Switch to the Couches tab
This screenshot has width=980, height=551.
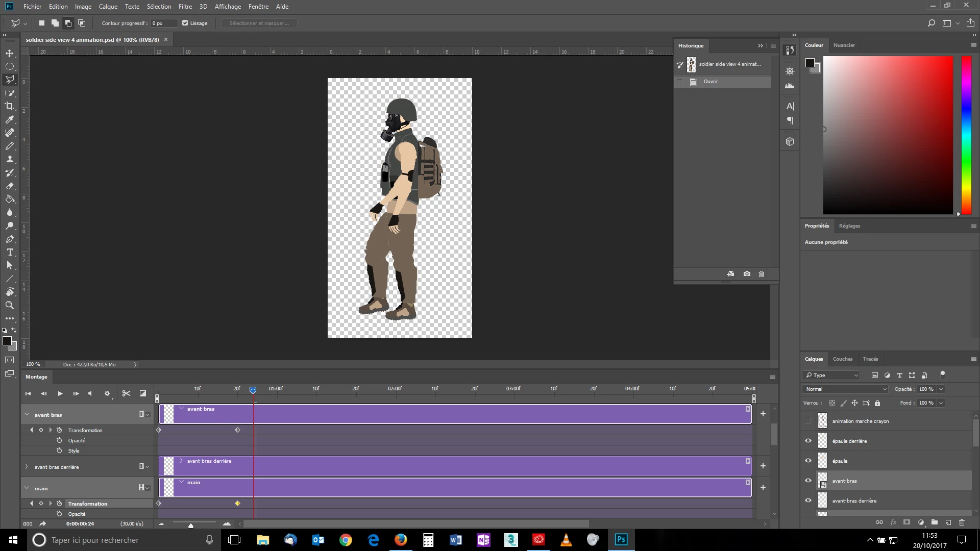[x=842, y=359]
